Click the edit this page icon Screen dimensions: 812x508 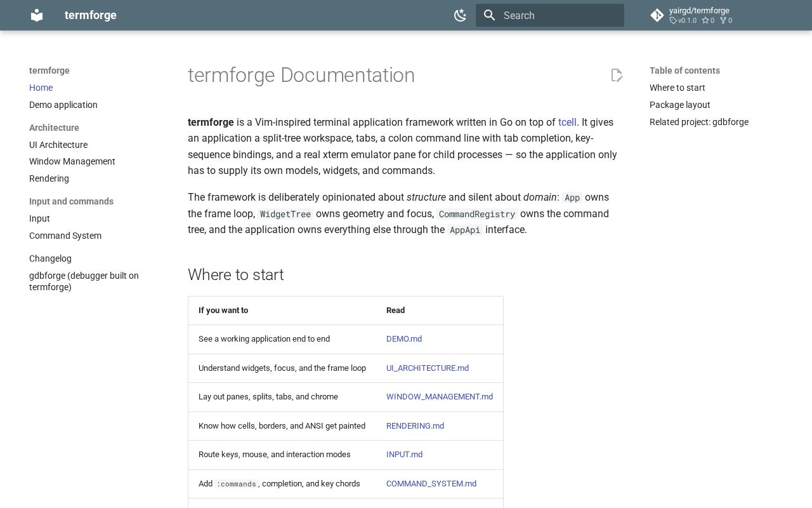(617, 75)
